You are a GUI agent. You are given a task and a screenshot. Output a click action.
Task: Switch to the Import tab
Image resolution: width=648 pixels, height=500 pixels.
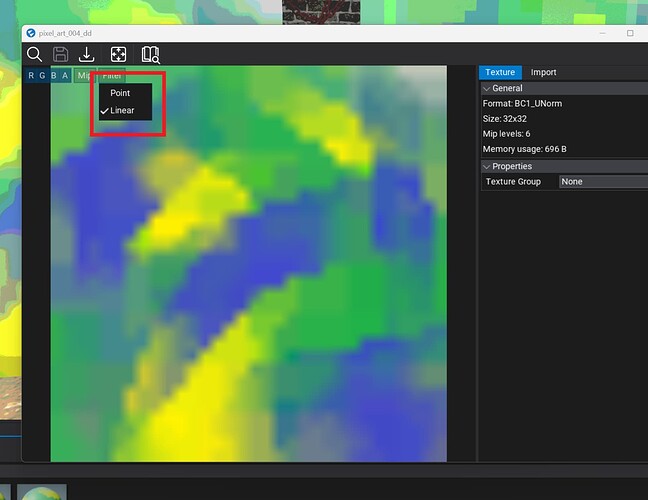tap(543, 72)
